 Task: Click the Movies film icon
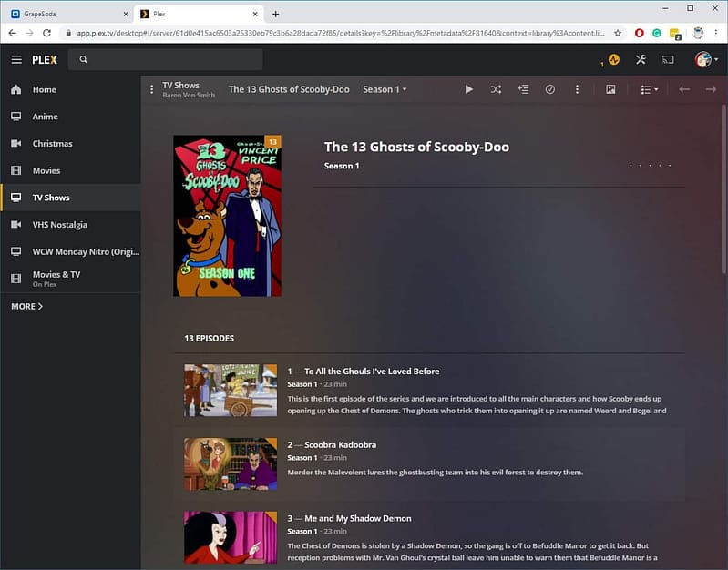(16, 170)
